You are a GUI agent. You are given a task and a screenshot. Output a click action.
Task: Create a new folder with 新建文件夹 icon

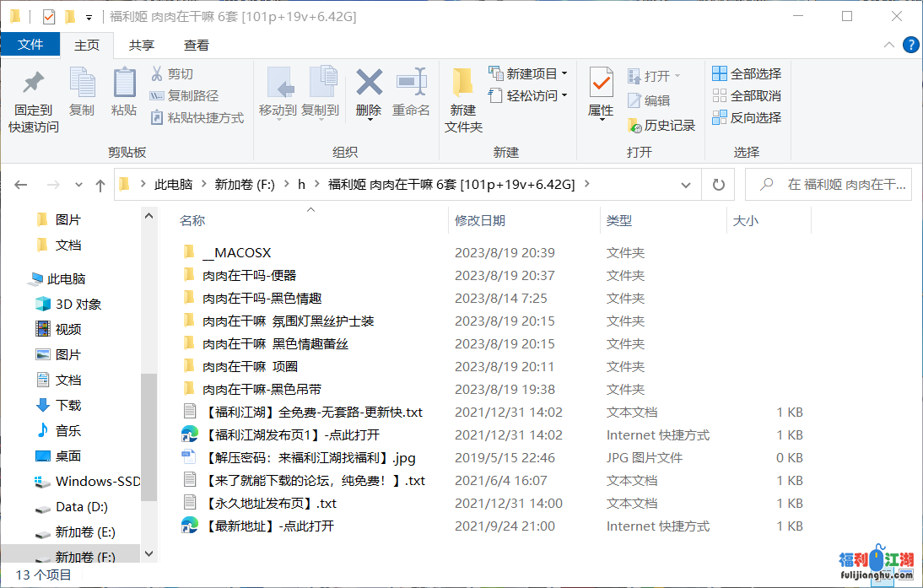coord(463,84)
